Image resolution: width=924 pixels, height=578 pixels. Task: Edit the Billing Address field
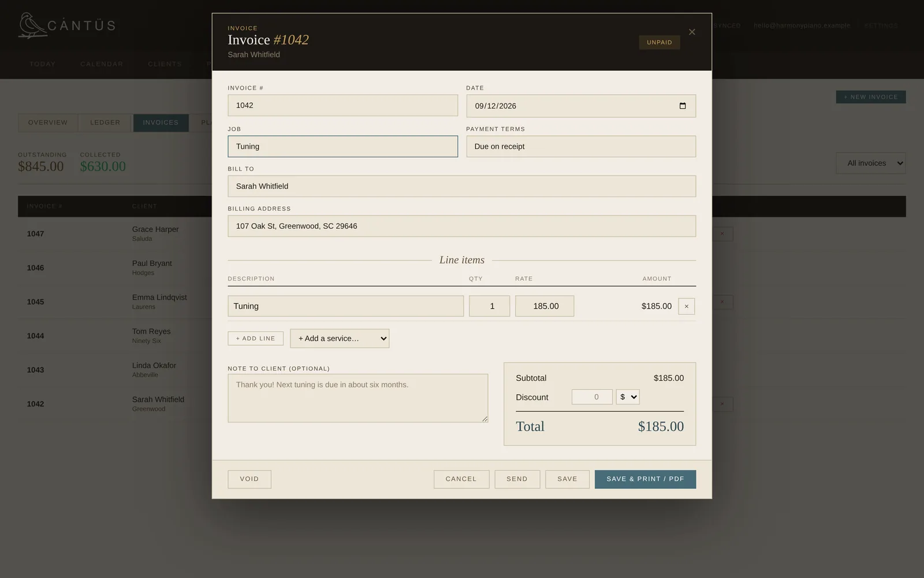(x=462, y=226)
